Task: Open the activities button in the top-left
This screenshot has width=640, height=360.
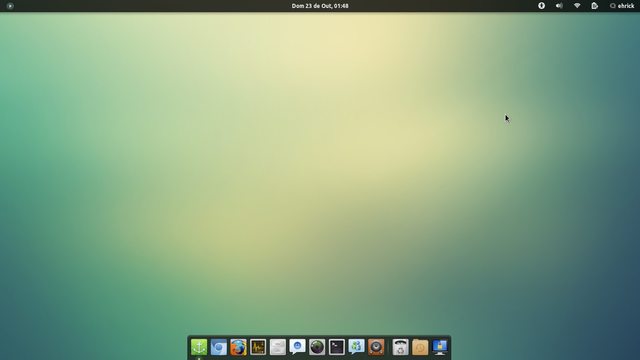Action: [10, 6]
